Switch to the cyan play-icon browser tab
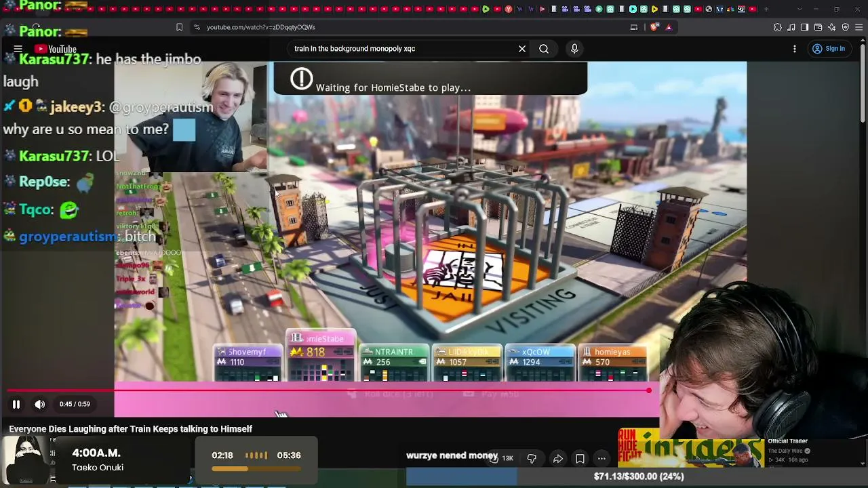This screenshot has width=868, height=488. 633,9
